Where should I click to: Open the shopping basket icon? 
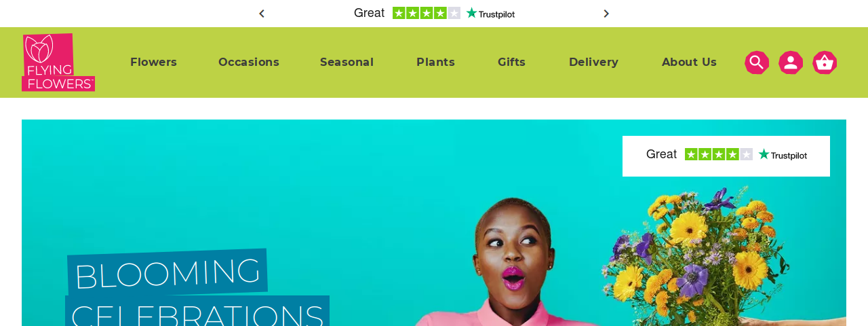coord(825,62)
